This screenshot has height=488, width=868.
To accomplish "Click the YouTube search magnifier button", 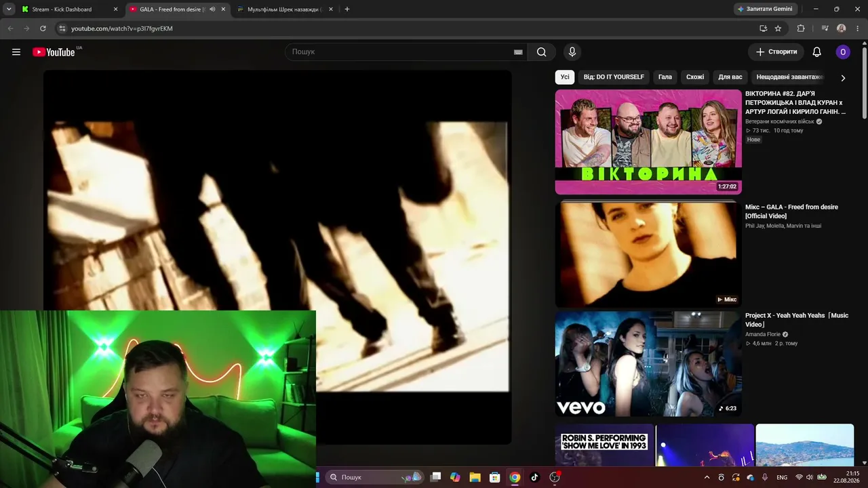I will pyautogui.click(x=541, y=52).
